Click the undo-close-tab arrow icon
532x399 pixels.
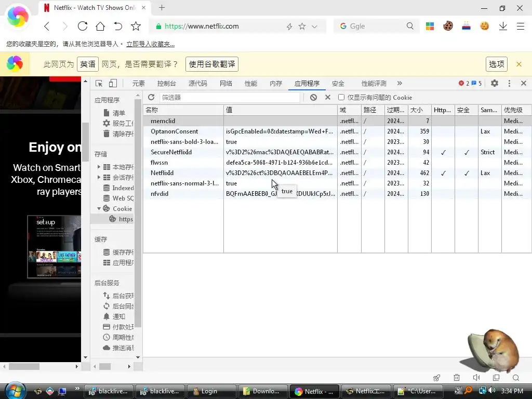coord(118,26)
